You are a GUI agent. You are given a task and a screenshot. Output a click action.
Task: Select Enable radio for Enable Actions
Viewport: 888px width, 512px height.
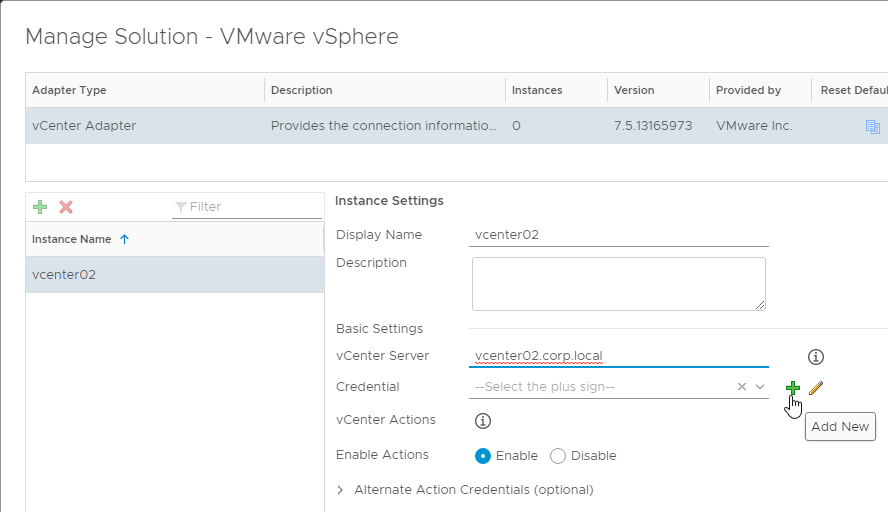point(483,456)
